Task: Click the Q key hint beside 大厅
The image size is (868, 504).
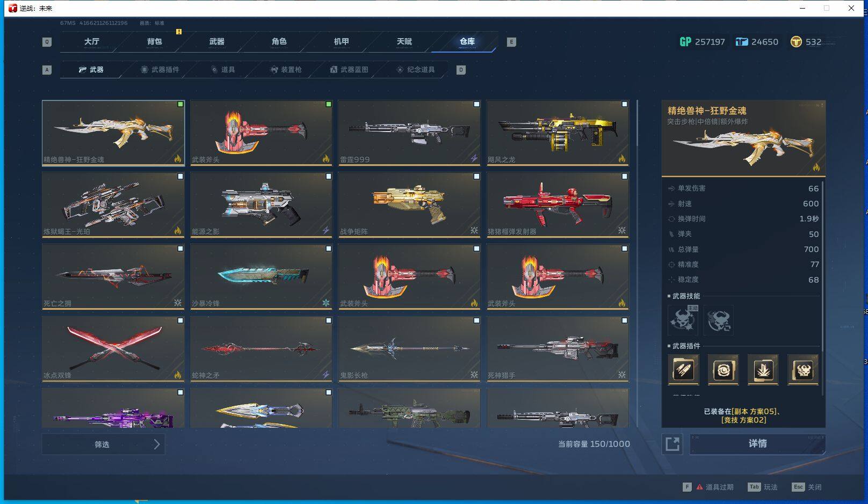Action: tap(47, 42)
